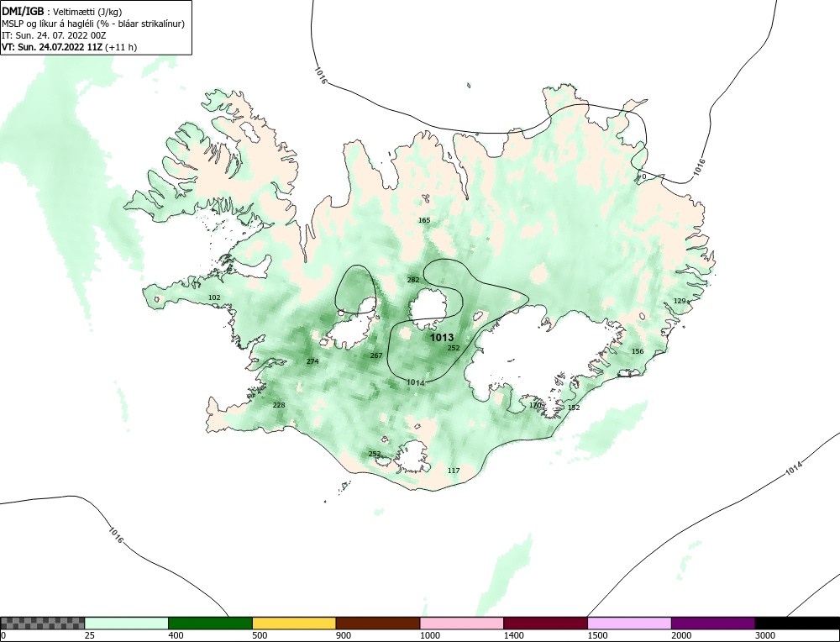Pick the purple 2000–3000 legend swatch

[713, 624]
